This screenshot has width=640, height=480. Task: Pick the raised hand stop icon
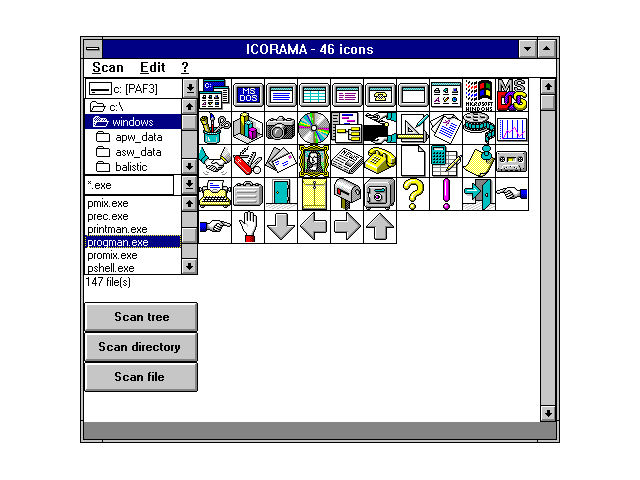247,226
